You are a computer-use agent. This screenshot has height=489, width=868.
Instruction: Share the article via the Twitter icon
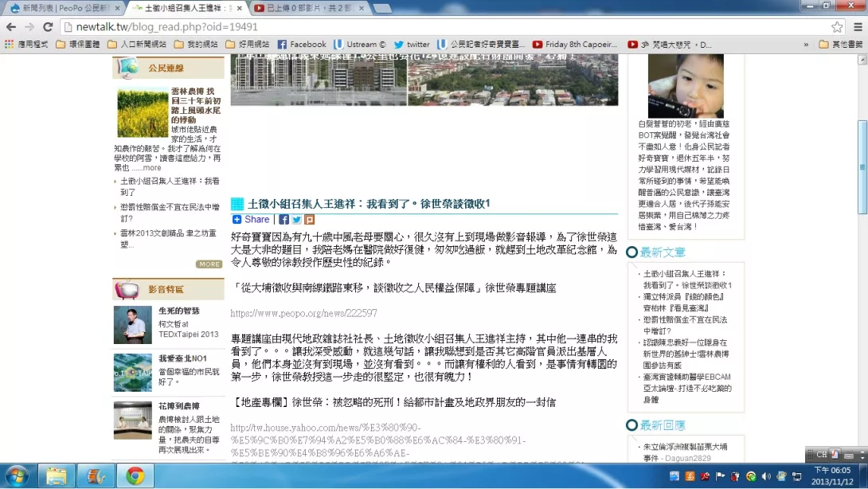pos(296,220)
